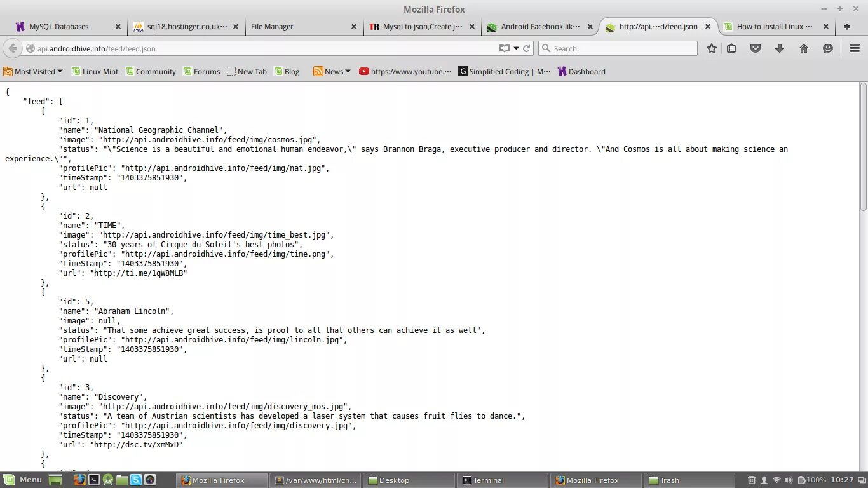Launch Android Studio from the panel
Image resolution: width=868 pixels, height=488 pixels.
[108, 480]
